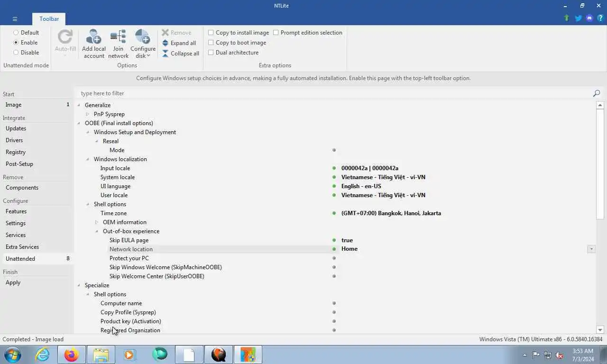Screen dimensions: 607x364
Task: Click the blue help question icon
Action: pos(600,18)
